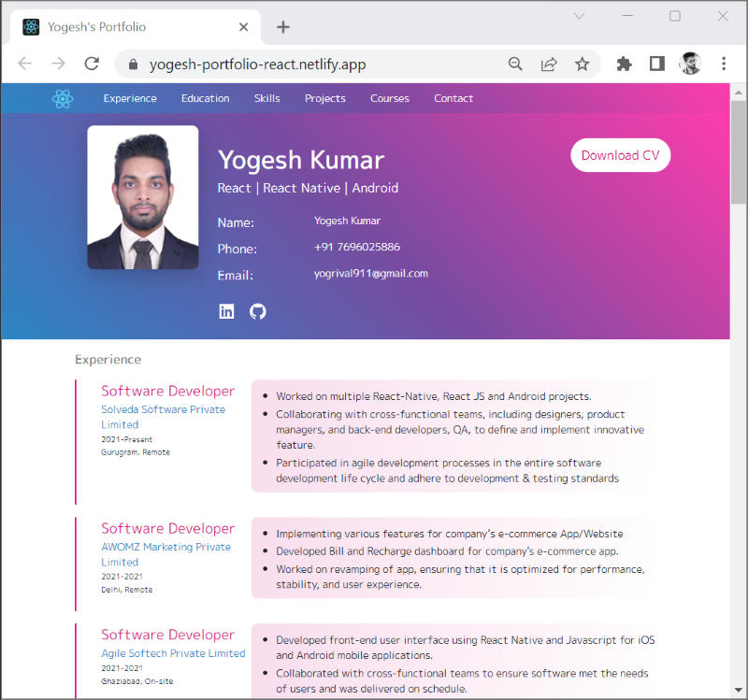Go back with browser back arrow

[x=25, y=64]
